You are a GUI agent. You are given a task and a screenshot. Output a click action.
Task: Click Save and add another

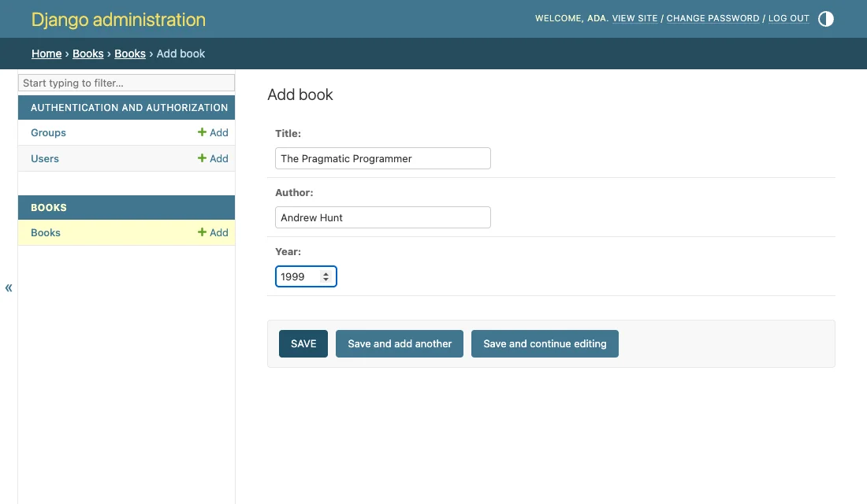[x=400, y=343]
